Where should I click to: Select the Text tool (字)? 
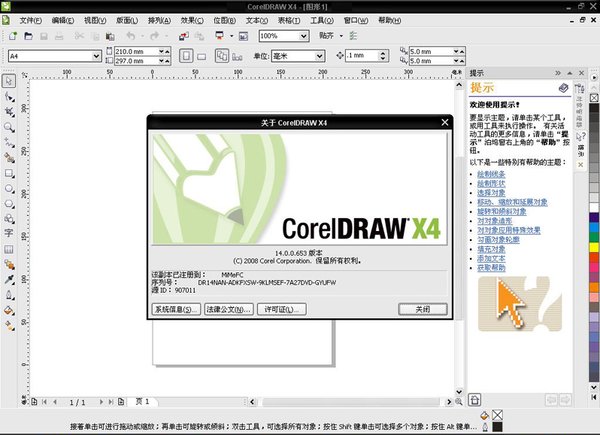click(x=9, y=233)
